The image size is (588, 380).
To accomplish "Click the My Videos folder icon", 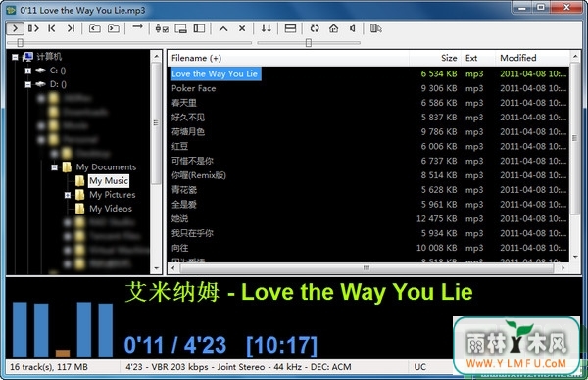I will click(x=79, y=209).
